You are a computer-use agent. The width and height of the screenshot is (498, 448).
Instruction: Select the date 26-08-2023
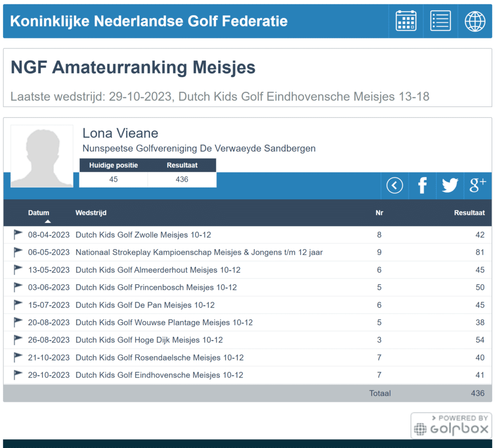pyautogui.click(x=49, y=340)
